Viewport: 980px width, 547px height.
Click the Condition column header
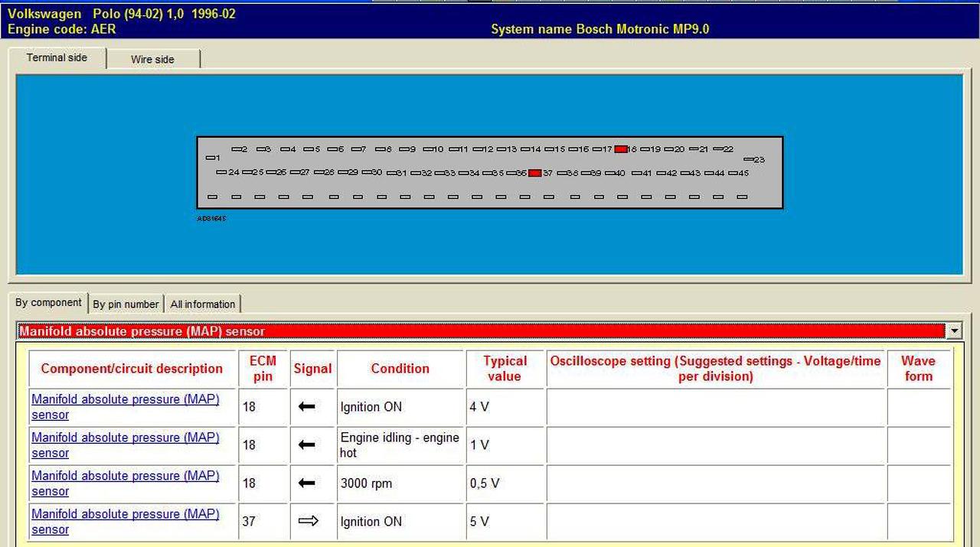[x=400, y=369]
